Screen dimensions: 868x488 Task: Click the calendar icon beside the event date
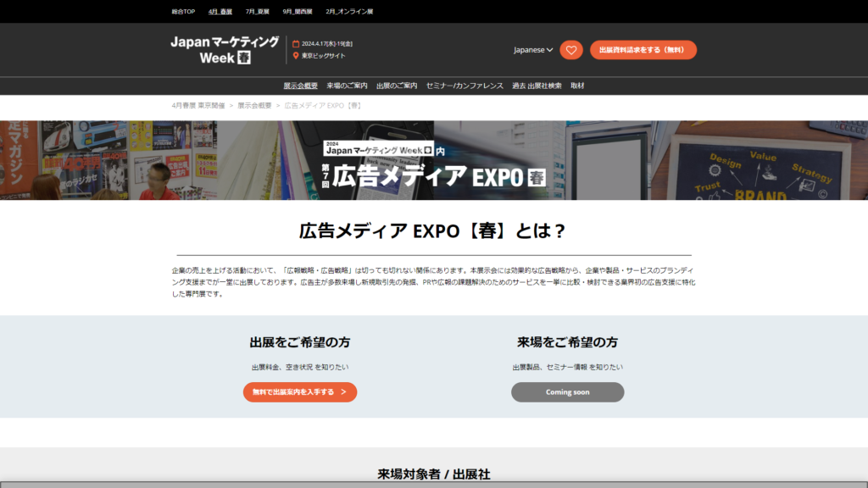[x=296, y=44]
